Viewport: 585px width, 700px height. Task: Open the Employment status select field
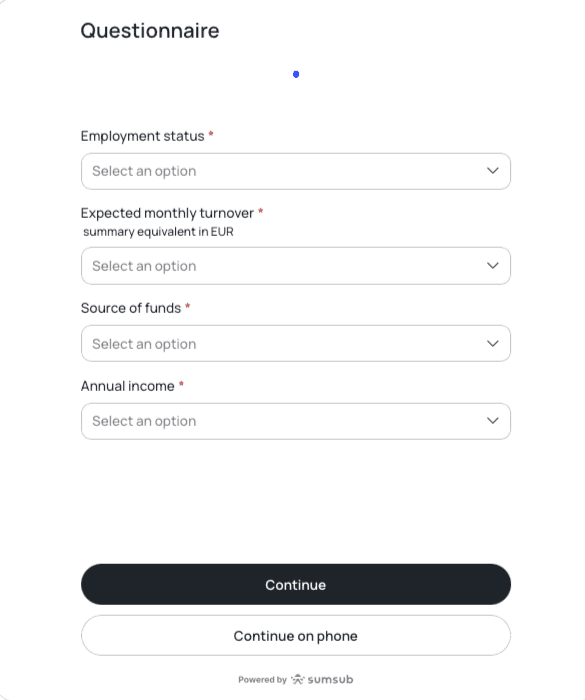point(296,171)
